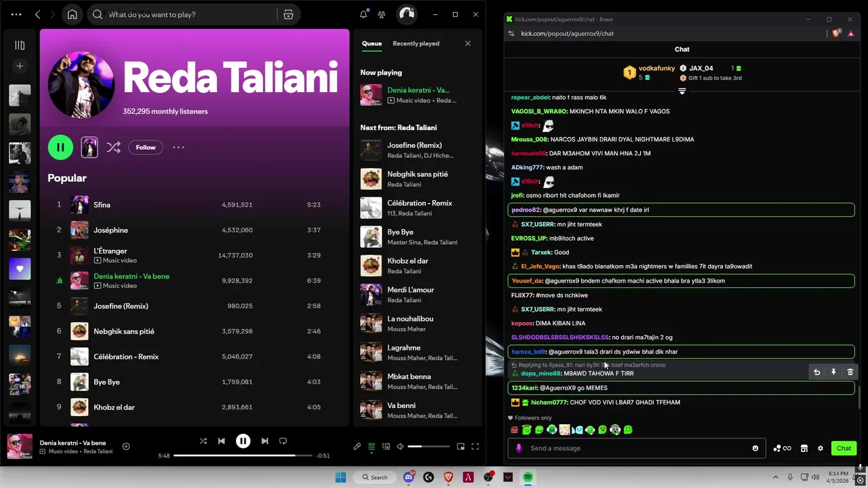The height and width of the screenshot is (488, 868).
Task: Open the Kick chat shop icon
Action: tap(804, 448)
